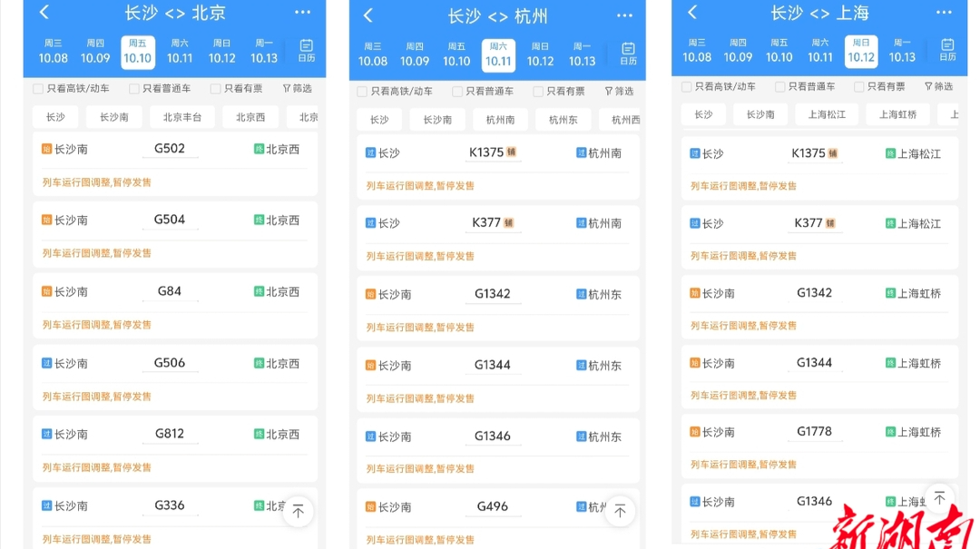Go back from 长沙 <> 北京 screen
The image size is (980, 549).
[x=44, y=13]
